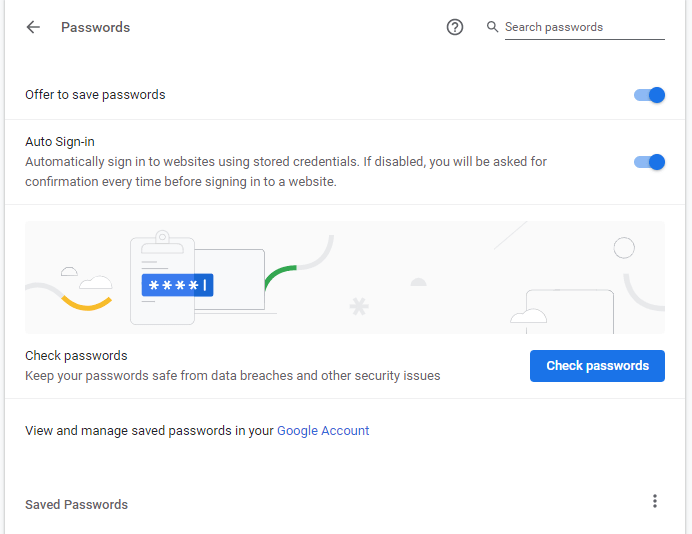
Task: Turn off the Auto Sign-in toggle
Action: [649, 162]
